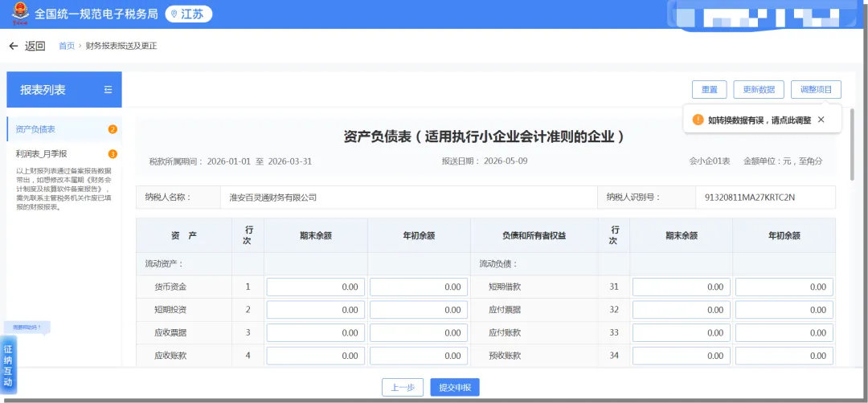Collapse the 报表列表 panel via menu icon
Image resolution: width=868 pixels, height=403 pixels.
108,90
